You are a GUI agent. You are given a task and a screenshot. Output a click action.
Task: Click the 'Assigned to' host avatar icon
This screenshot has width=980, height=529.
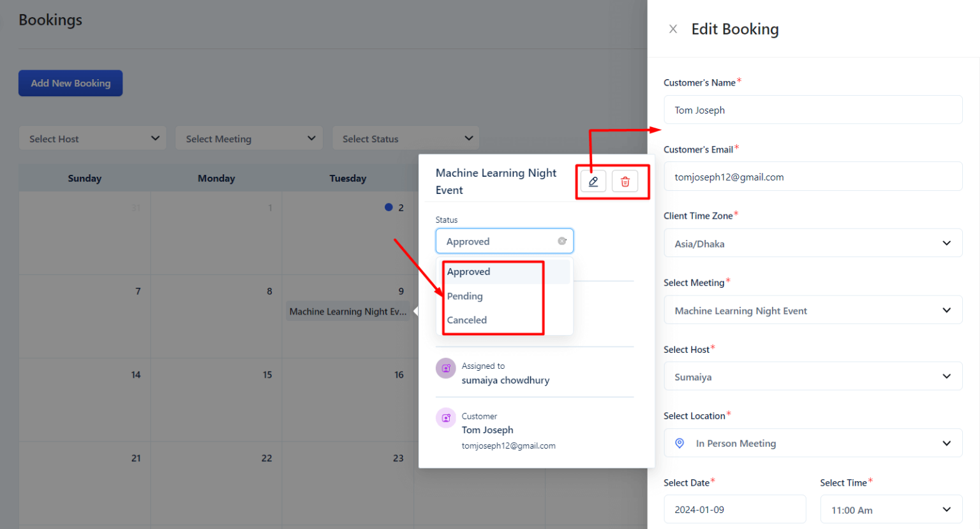[x=446, y=368]
